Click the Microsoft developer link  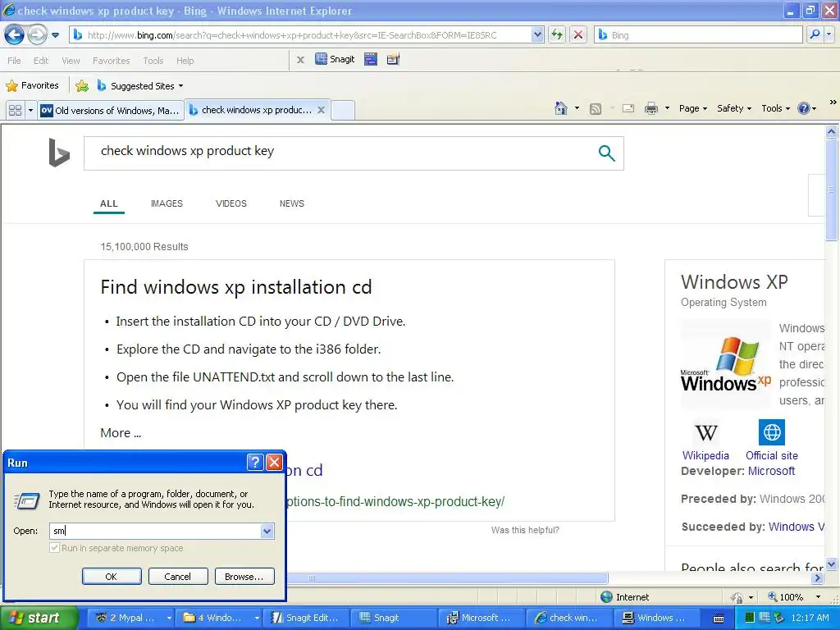tap(771, 471)
